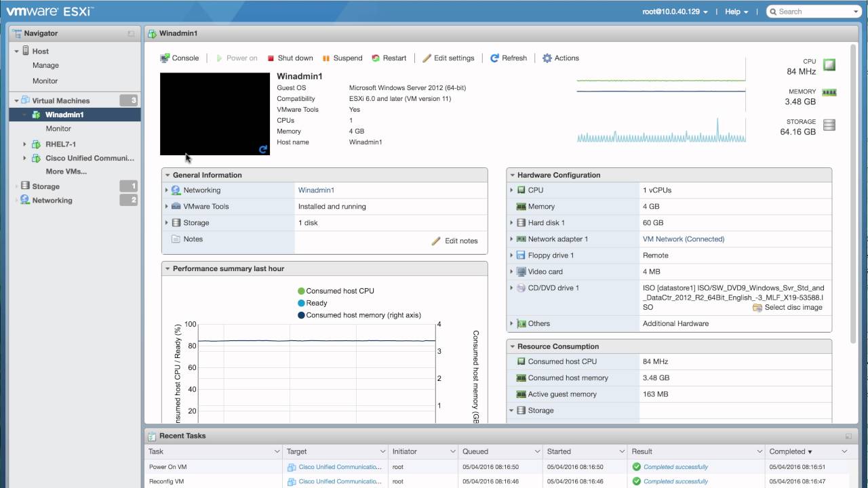Click the Search input field
This screenshot has width=868, height=488.
813,12
